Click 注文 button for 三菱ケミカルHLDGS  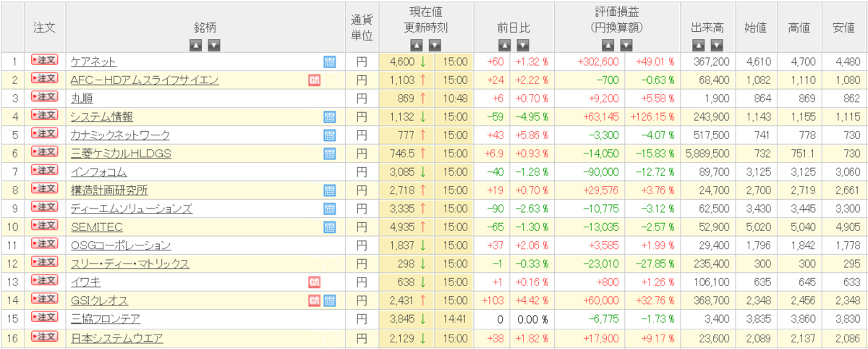[44, 152]
